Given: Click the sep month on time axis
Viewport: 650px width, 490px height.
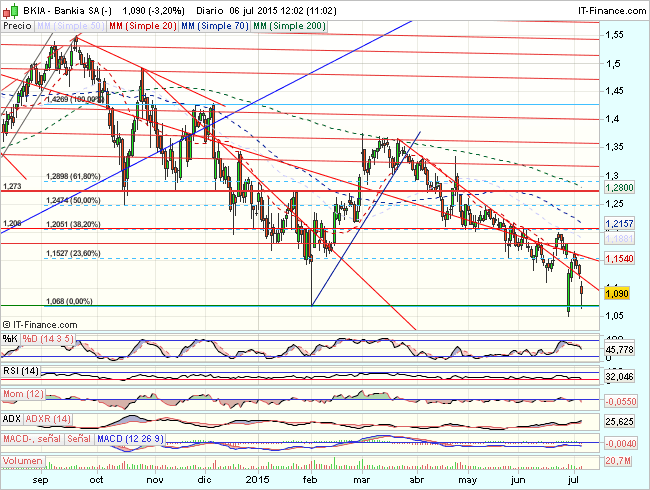Looking at the screenshot, I should (40, 480).
